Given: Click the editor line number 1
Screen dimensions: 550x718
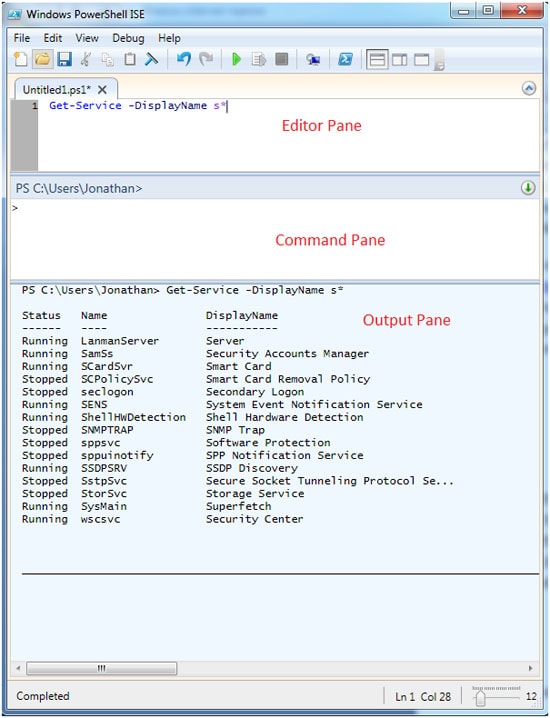Looking at the screenshot, I should (x=35, y=106).
